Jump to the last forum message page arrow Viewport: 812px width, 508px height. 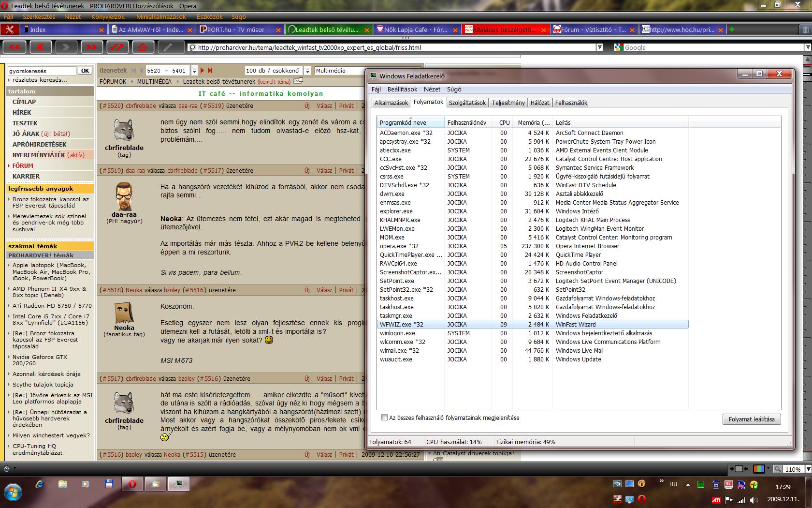(210, 71)
